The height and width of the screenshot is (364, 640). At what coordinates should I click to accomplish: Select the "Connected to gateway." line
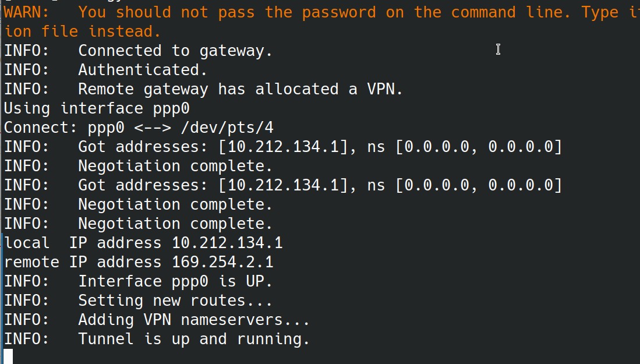tap(175, 51)
